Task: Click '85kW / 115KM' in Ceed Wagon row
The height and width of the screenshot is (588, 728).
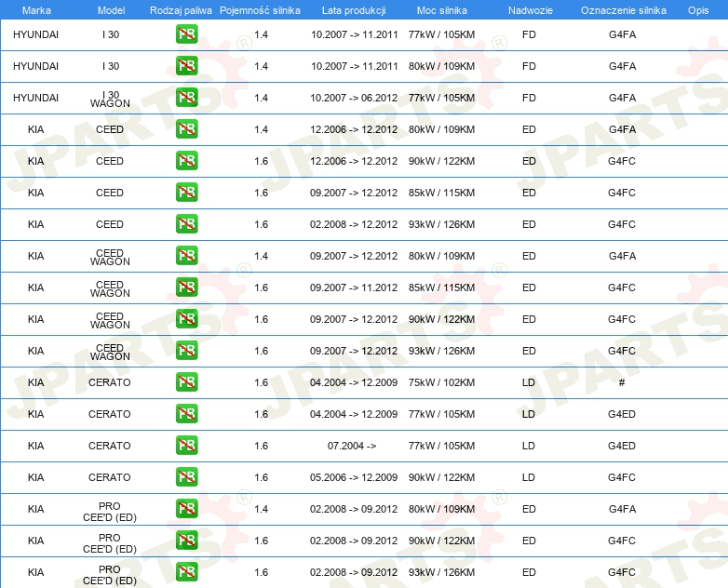Action: tap(441, 287)
